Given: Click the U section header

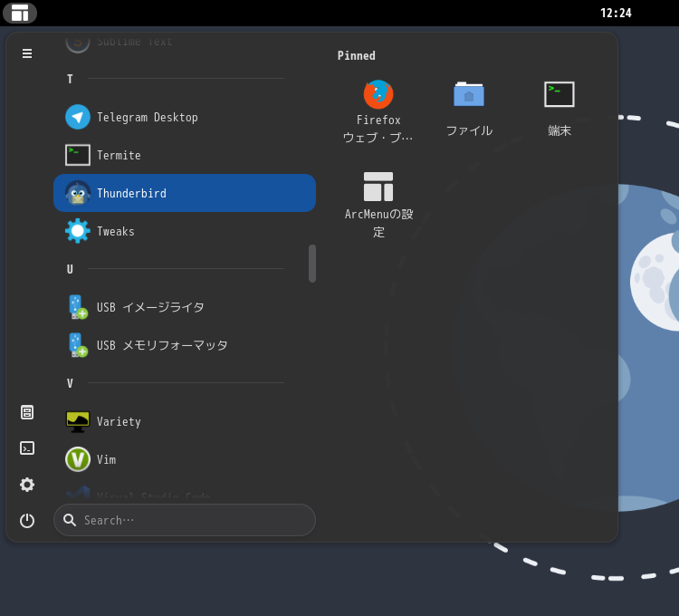Looking at the screenshot, I should tap(70, 269).
